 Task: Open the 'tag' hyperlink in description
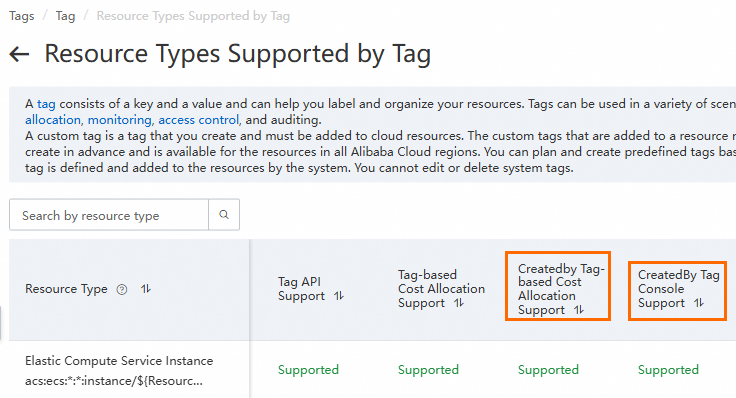[46, 104]
